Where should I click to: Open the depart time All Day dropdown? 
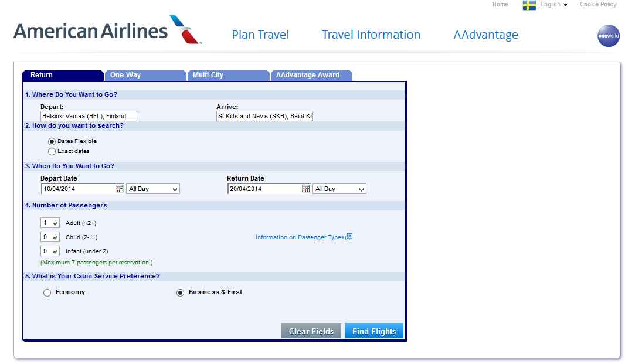point(153,189)
